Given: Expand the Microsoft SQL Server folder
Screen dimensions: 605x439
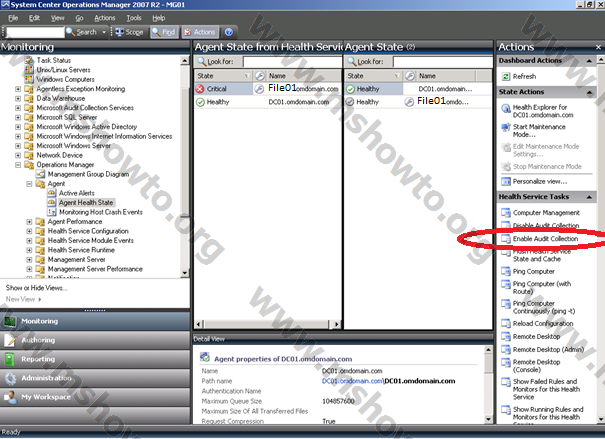Looking at the screenshot, I should [18, 117].
